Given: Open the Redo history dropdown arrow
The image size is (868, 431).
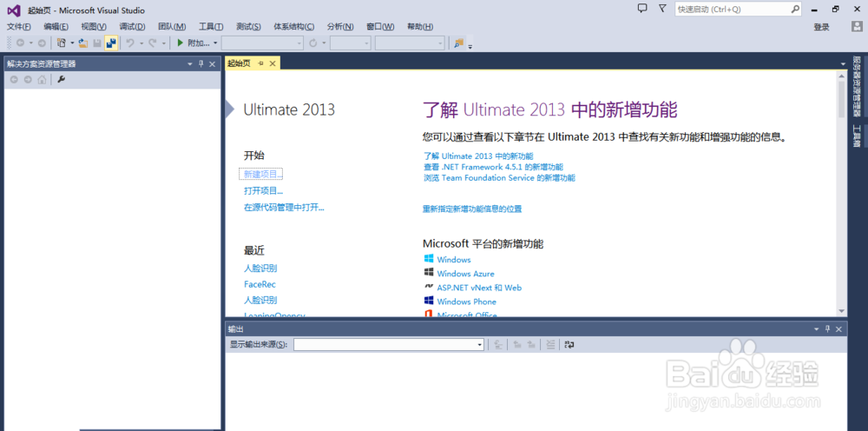Looking at the screenshot, I should [x=163, y=43].
